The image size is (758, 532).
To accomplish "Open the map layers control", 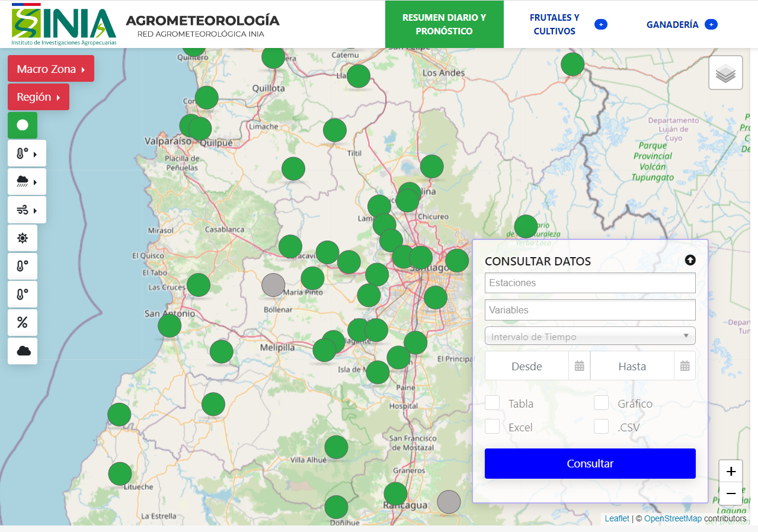I will pyautogui.click(x=725, y=73).
